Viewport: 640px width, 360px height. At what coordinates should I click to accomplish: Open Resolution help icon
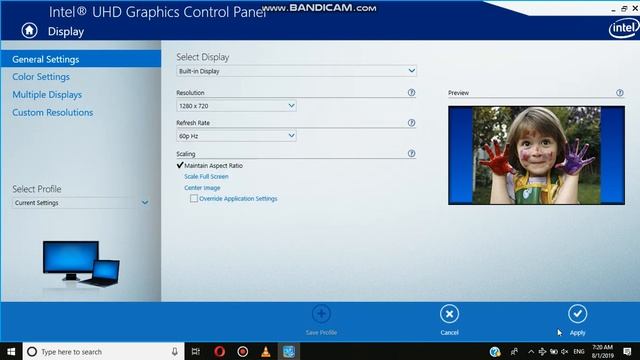[x=411, y=93]
